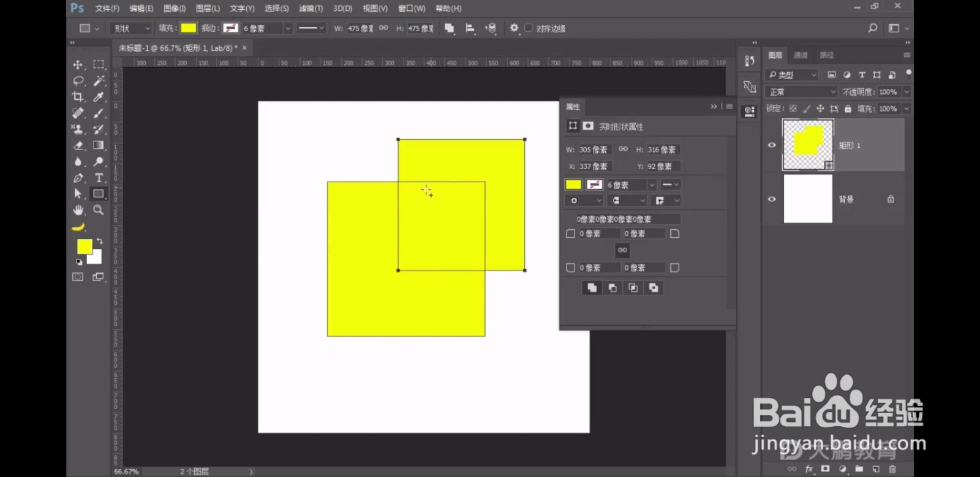Viewport: 980px width, 477px height.
Task: Open path arrangement stacking icon
Action: tap(491, 28)
